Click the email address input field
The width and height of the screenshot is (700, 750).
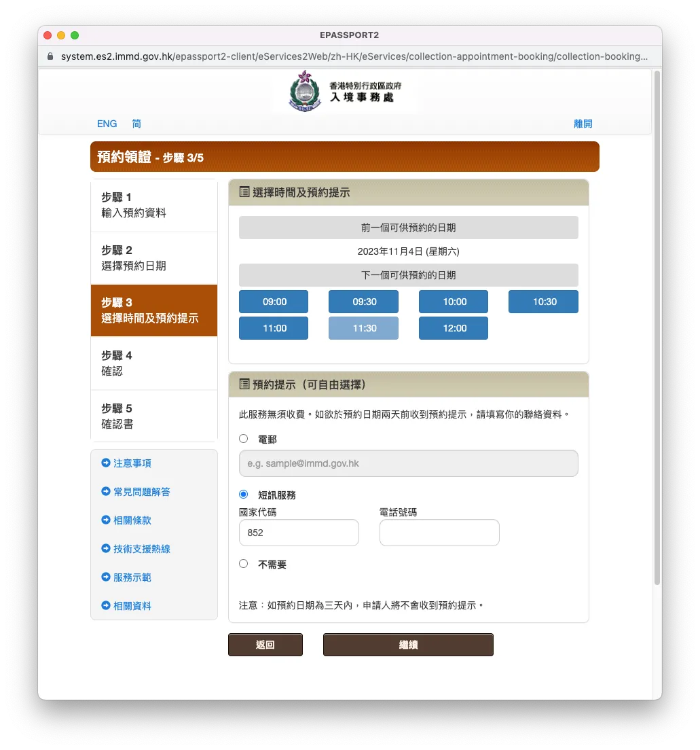[408, 463]
